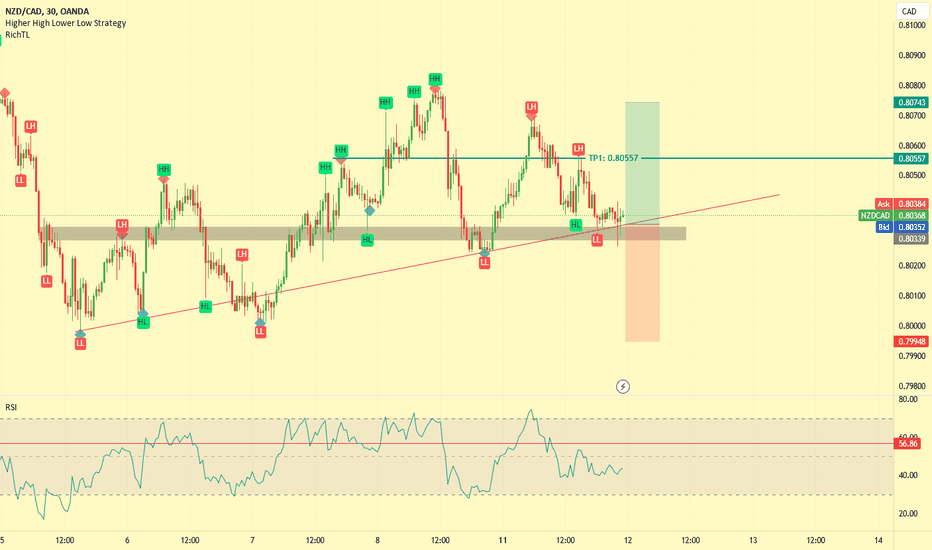Click the 20.00 RSI scale label
Image resolution: width=932 pixels, height=550 pixels.
coord(908,514)
